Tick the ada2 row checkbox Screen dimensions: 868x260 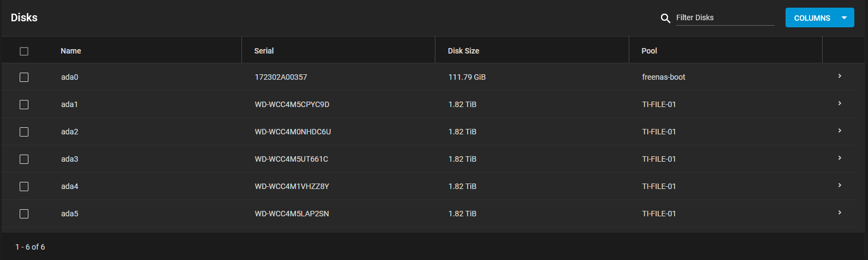(x=24, y=132)
